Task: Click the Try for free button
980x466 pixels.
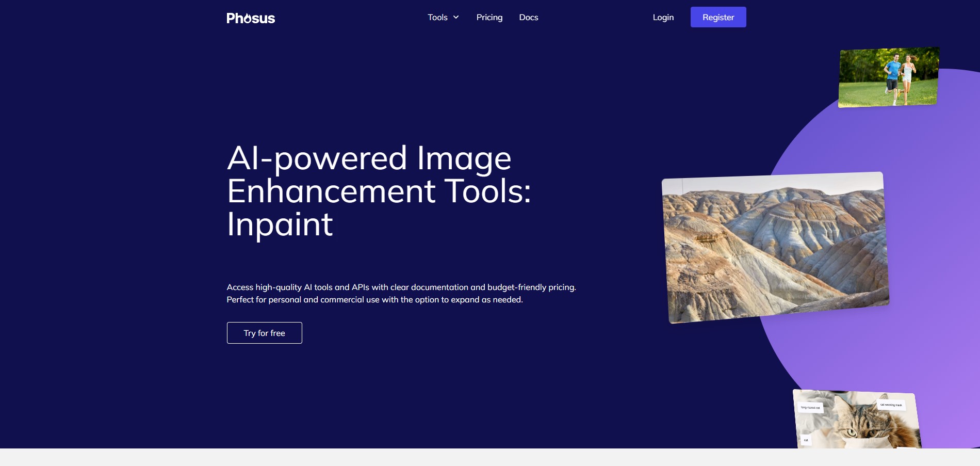Action: pos(264,333)
